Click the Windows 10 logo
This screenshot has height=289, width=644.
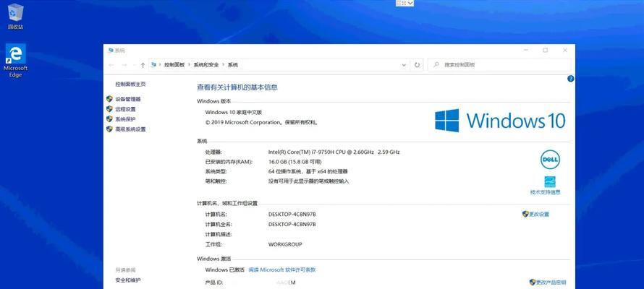pos(500,121)
